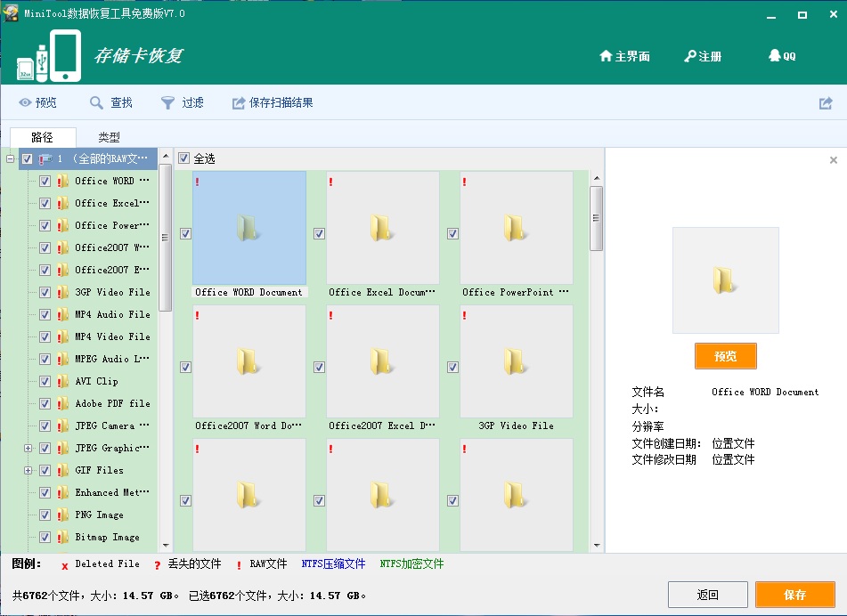Image resolution: width=847 pixels, height=616 pixels.
Task: Close the preview pane with X icon
Action: tap(834, 160)
